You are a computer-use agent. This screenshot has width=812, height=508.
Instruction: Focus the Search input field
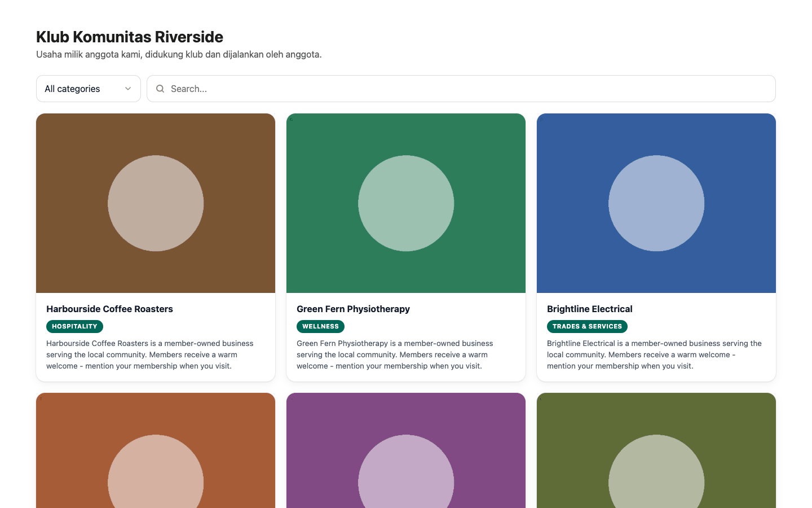coord(461,89)
